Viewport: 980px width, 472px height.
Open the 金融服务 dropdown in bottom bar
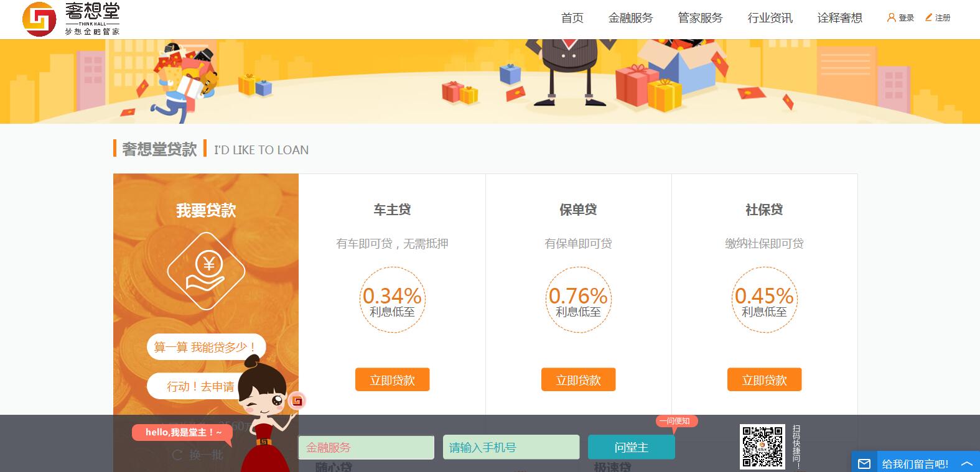(x=366, y=447)
